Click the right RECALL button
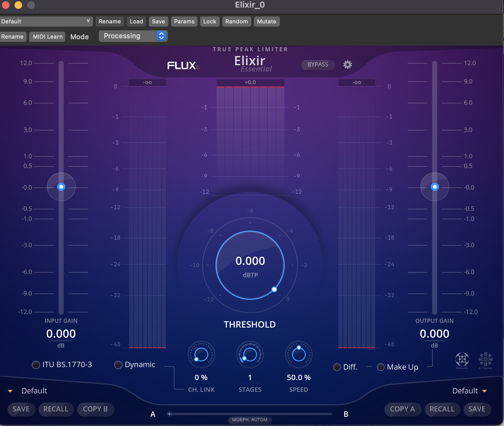The height and width of the screenshot is (426, 504). (442, 409)
